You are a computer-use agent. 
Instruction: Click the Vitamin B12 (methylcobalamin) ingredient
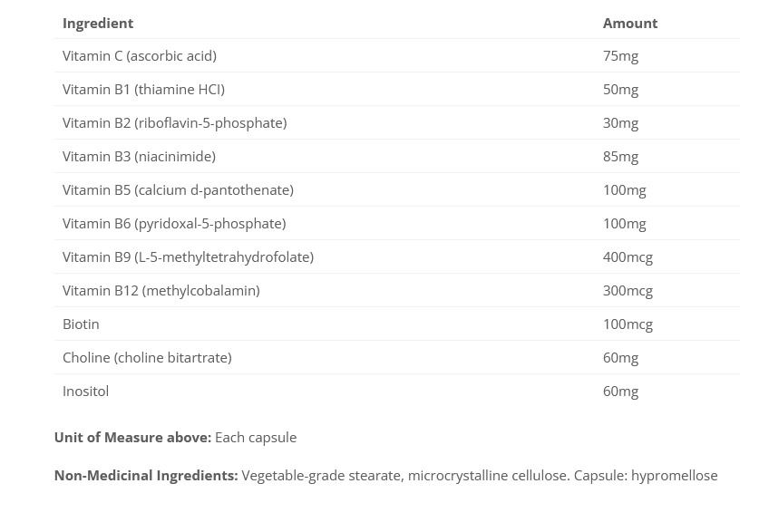(161, 291)
